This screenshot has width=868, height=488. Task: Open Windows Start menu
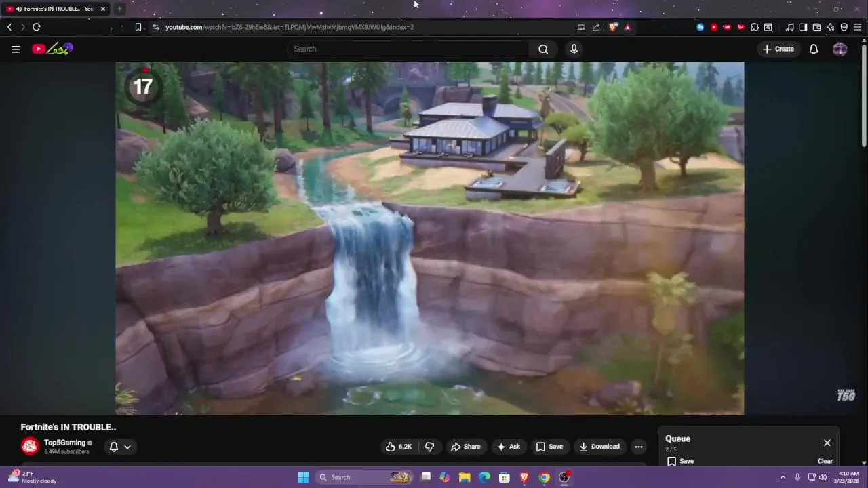click(303, 477)
